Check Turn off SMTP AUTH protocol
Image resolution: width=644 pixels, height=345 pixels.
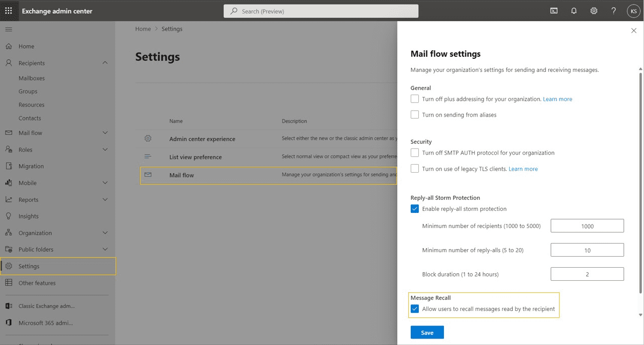[414, 152]
